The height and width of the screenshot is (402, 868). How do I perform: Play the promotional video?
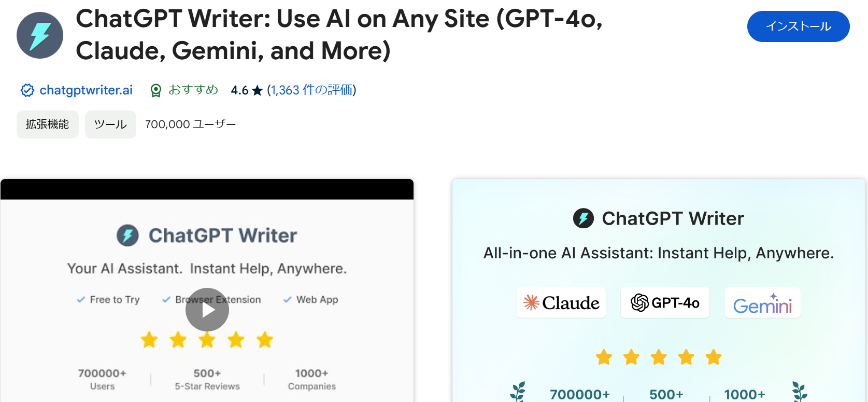pyautogui.click(x=207, y=309)
